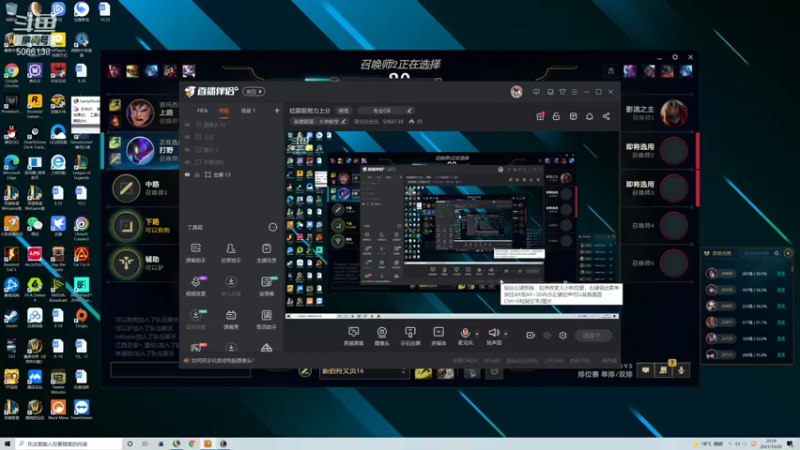The image size is (800, 450).
Task: Open the hamburger menu in streaming app title bar
Action: tap(574, 92)
